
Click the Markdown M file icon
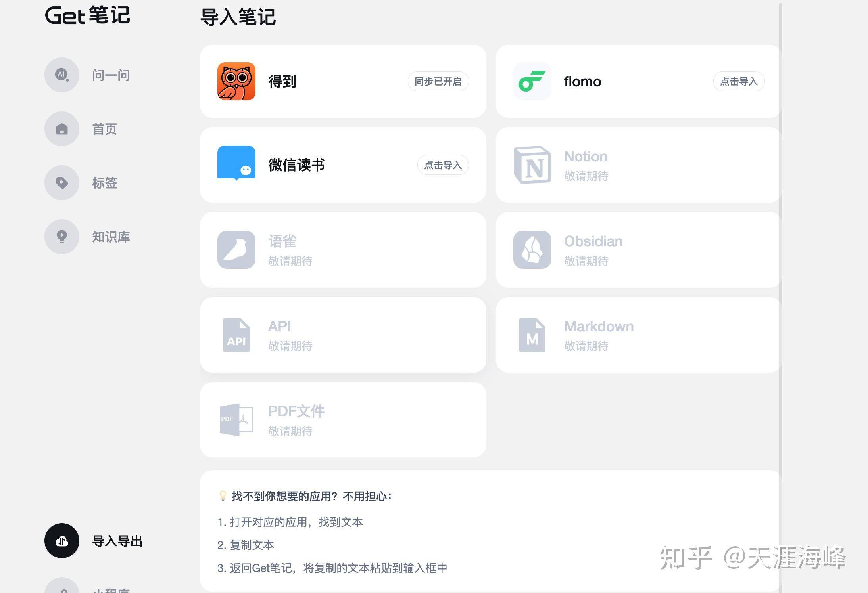point(532,335)
